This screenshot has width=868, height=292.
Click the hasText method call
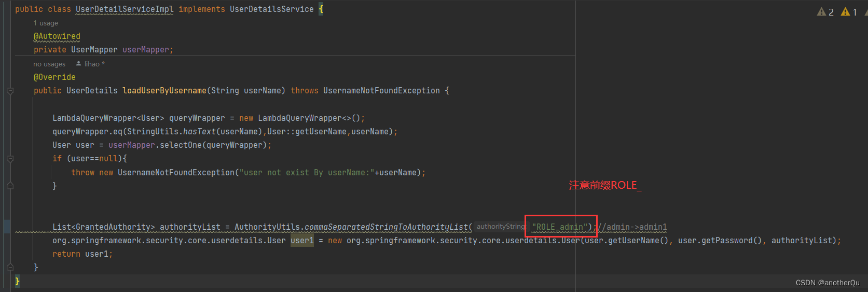[199, 132]
